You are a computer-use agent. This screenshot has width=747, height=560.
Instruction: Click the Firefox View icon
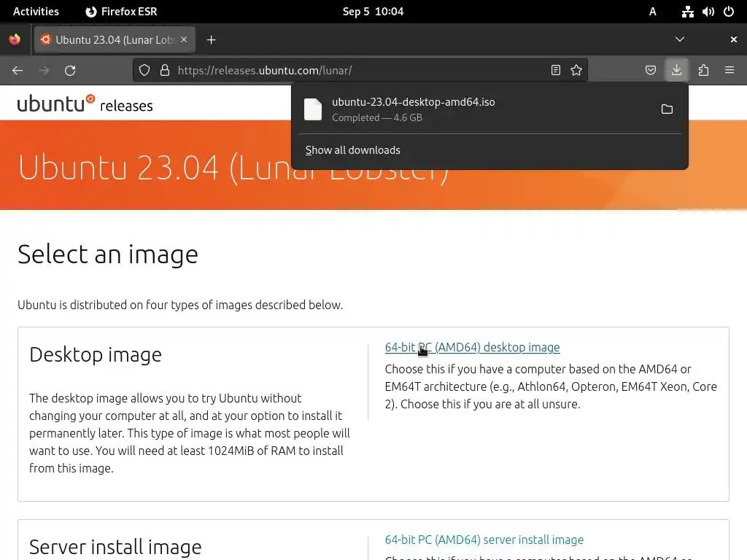[x=15, y=39]
